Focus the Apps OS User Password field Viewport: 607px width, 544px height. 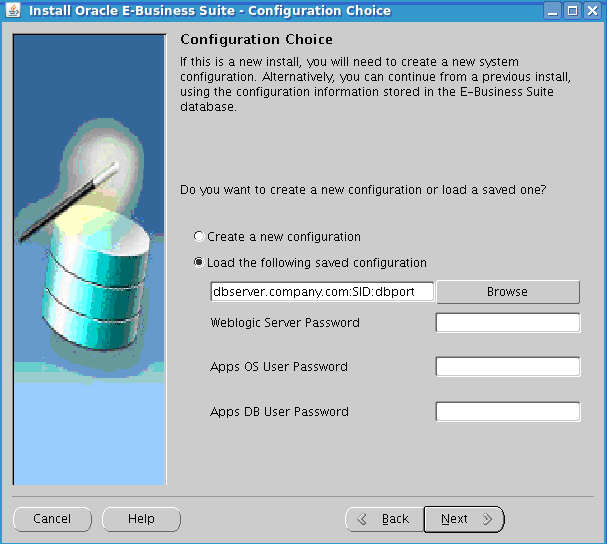pyautogui.click(x=508, y=366)
